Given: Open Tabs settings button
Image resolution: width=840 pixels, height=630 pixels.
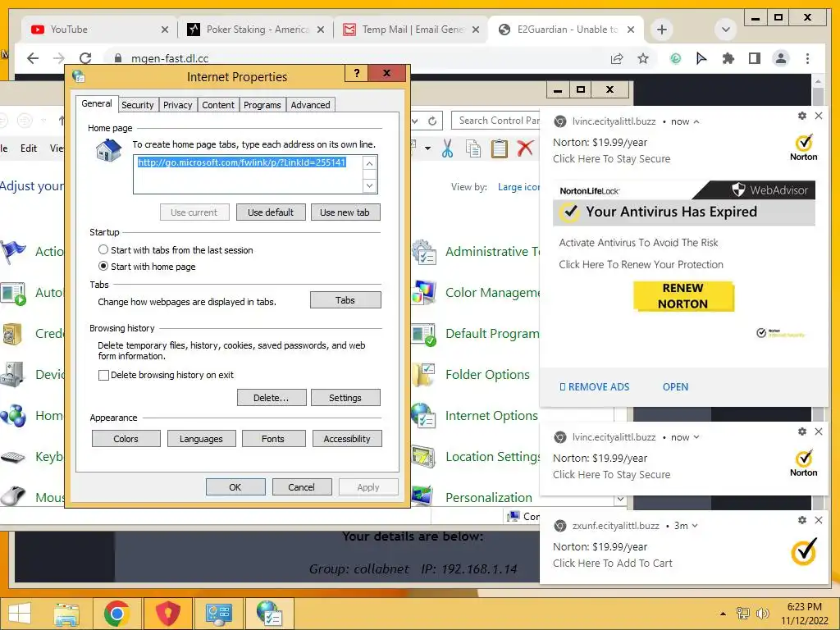Looking at the screenshot, I should tap(345, 300).
